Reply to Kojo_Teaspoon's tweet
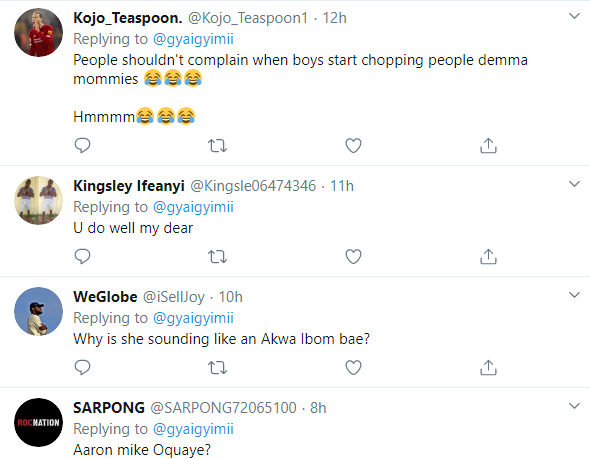 82,145
